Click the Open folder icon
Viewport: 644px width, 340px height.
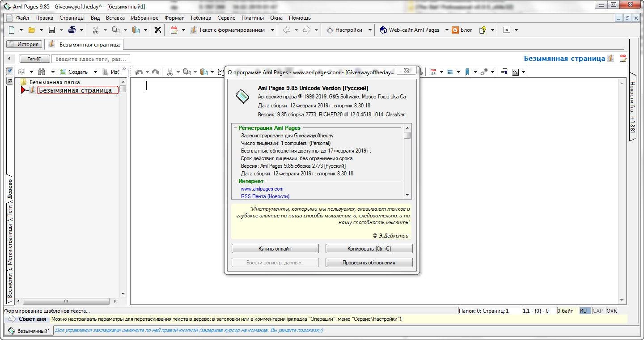pyautogui.click(x=31, y=30)
